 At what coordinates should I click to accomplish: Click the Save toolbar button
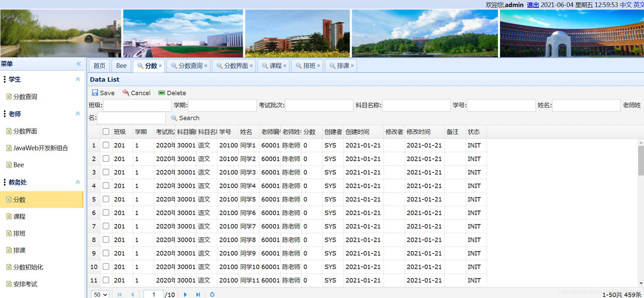coord(103,93)
